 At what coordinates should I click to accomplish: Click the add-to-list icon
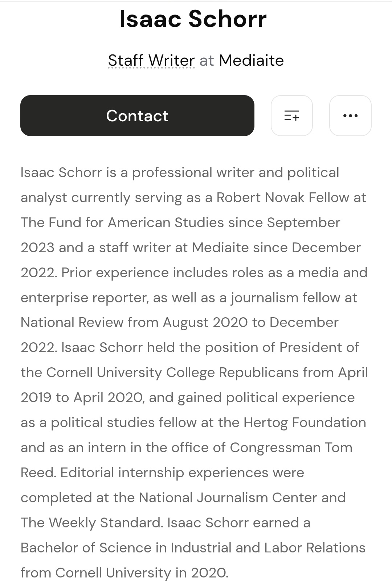tap(292, 116)
